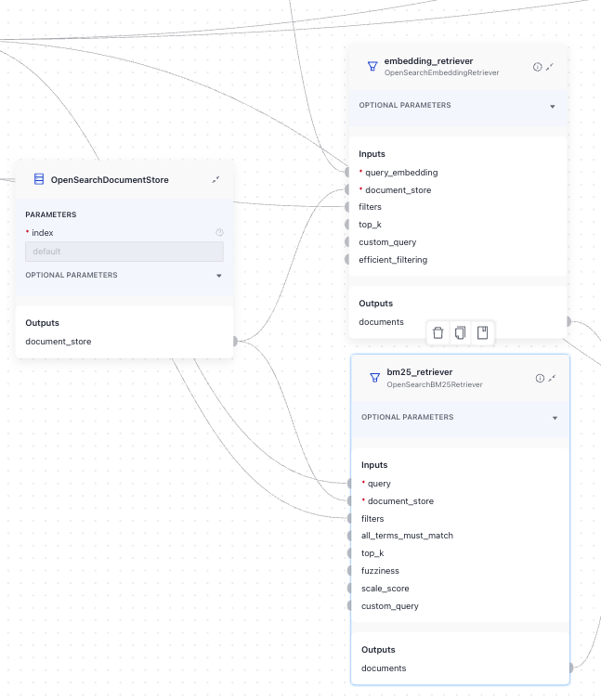This screenshot has width=601, height=700.
Task: Click bm25_retriever filters input port
Action: pos(350,518)
